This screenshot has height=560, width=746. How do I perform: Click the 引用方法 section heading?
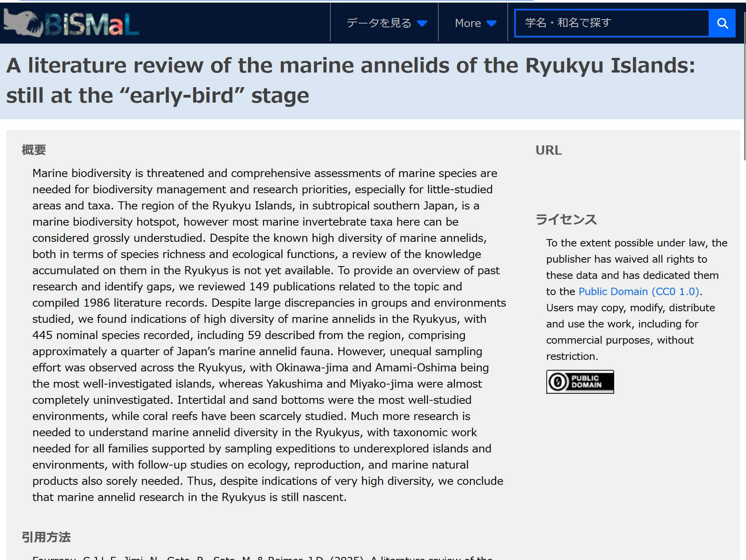46,537
